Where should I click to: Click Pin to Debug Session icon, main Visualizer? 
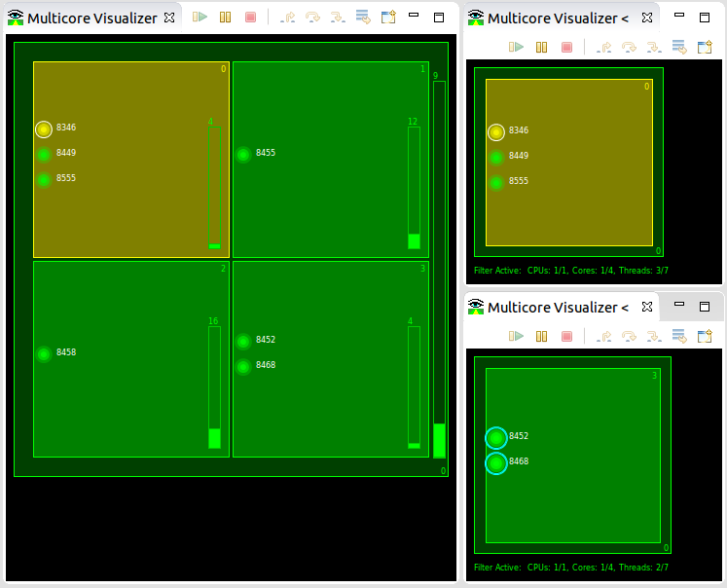click(x=388, y=18)
